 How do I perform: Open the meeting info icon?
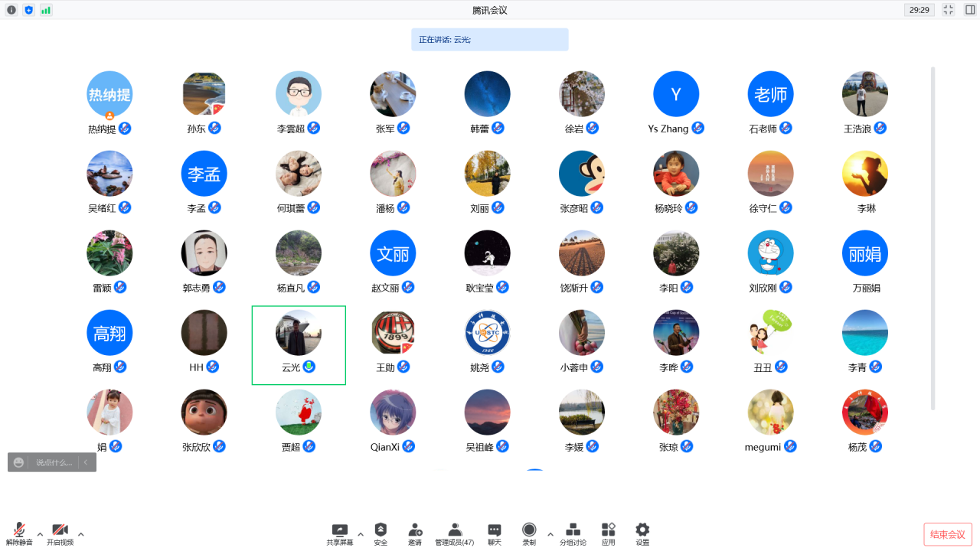(x=11, y=10)
